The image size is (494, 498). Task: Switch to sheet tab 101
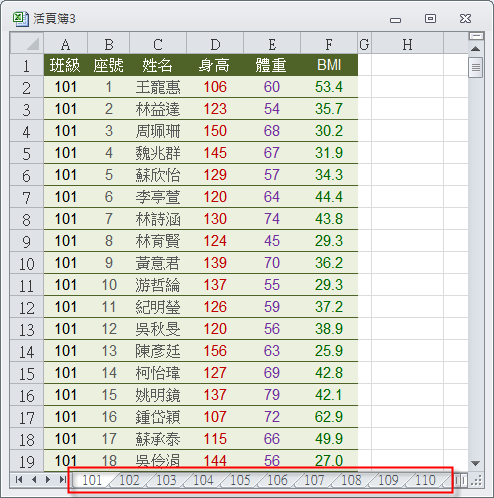click(92, 480)
